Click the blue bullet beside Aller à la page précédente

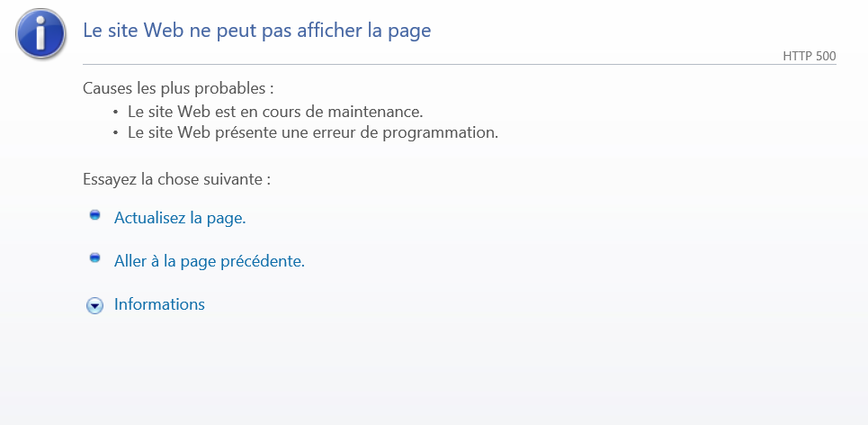[x=94, y=258]
